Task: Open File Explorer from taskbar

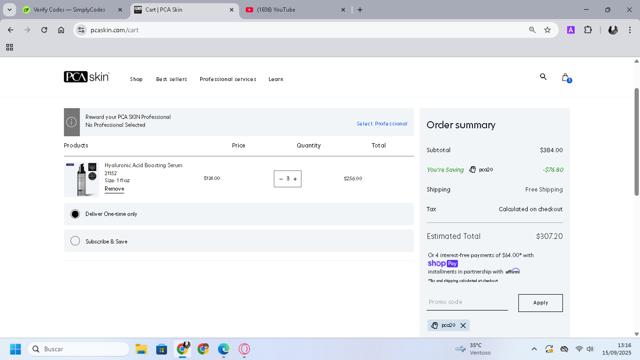Action: pos(141,349)
